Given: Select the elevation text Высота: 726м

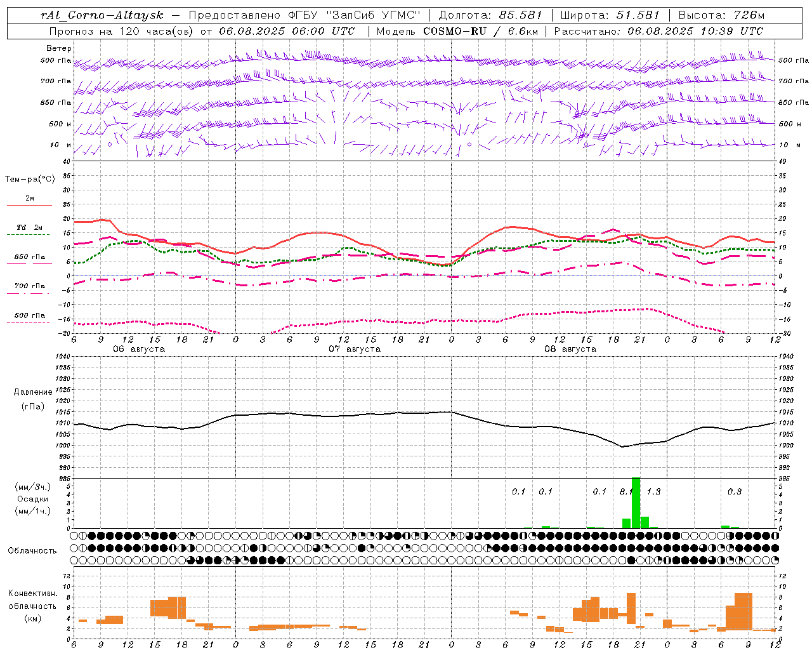Looking at the screenshot, I should tap(721, 15).
